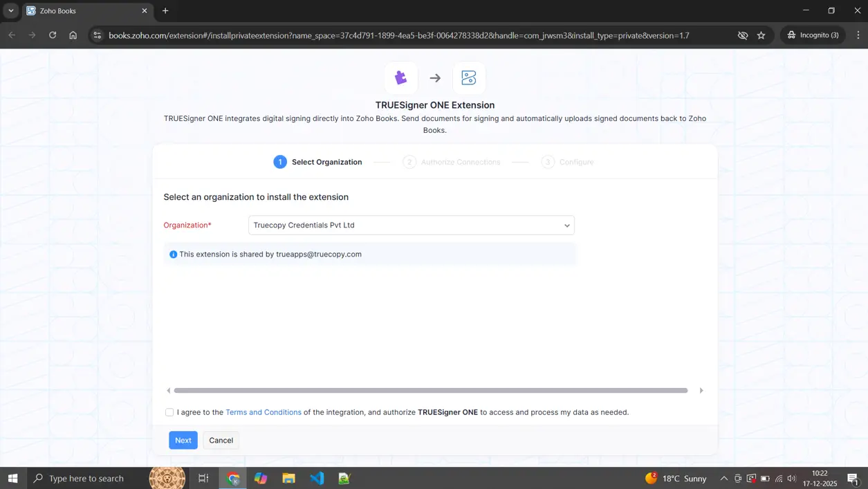
Task: Click the blue info icon beside shared-by text
Action: pyautogui.click(x=173, y=255)
